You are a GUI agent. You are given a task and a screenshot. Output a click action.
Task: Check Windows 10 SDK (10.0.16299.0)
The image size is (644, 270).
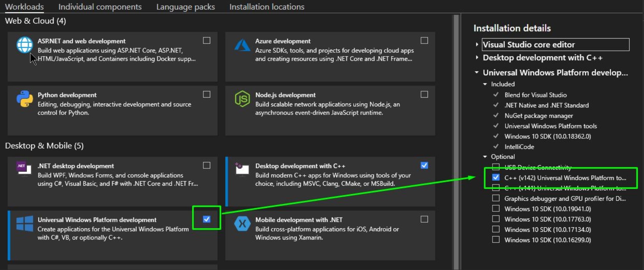click(x=496, y=240)
